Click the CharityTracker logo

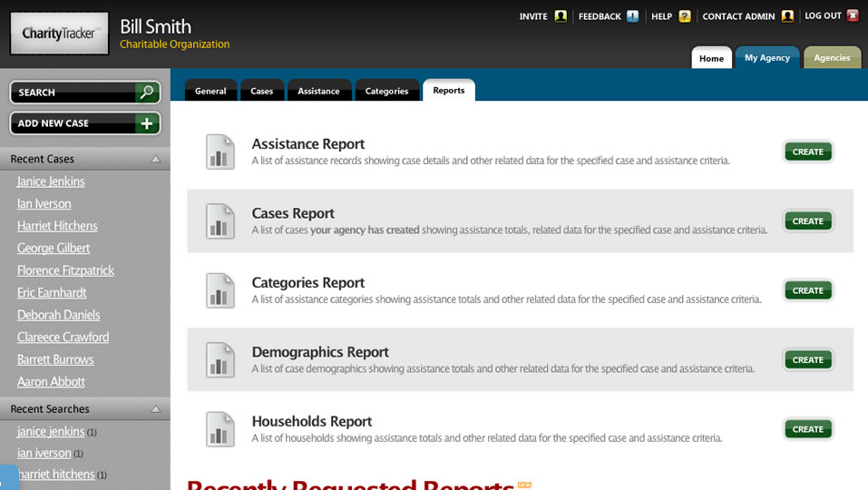[59, 34]
